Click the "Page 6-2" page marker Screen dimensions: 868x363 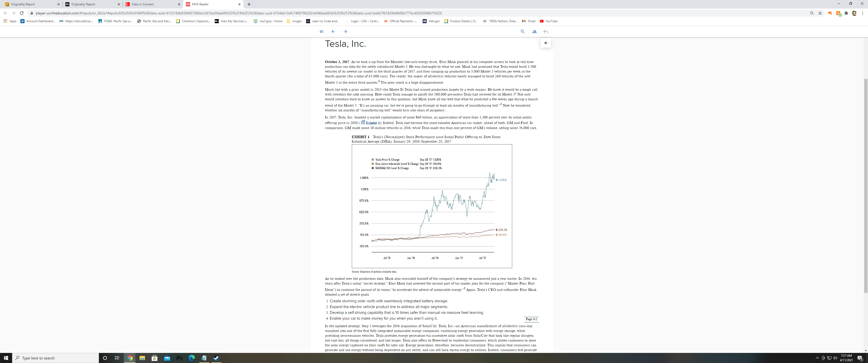click(531, 319)
